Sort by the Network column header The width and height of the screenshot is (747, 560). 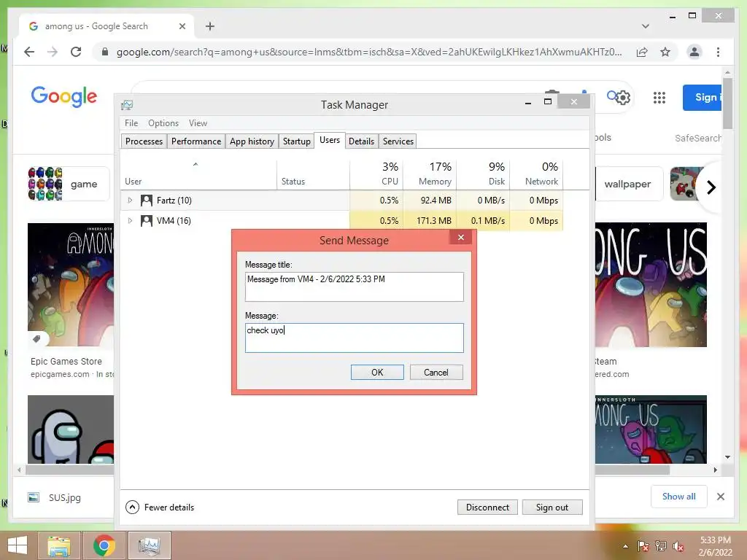point(536,175)
